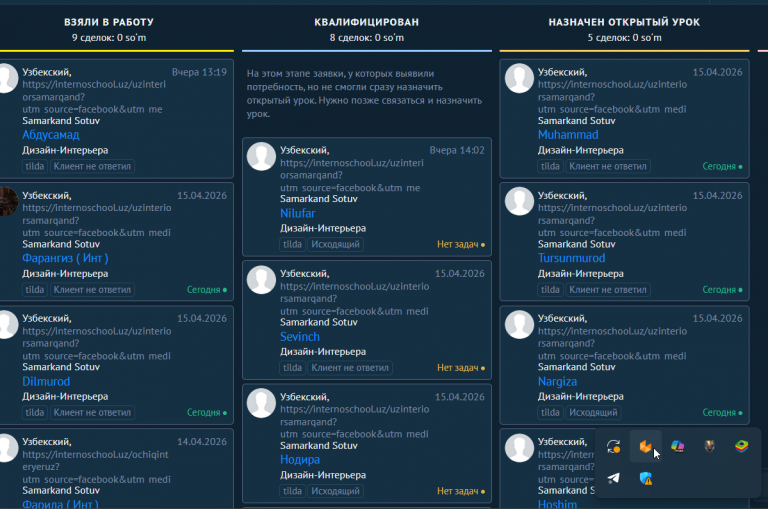Viewport: 768px width, 509px height.
Task: Click Клиент не ответил tag on Tursunmurod card
Action: [608, 290]
